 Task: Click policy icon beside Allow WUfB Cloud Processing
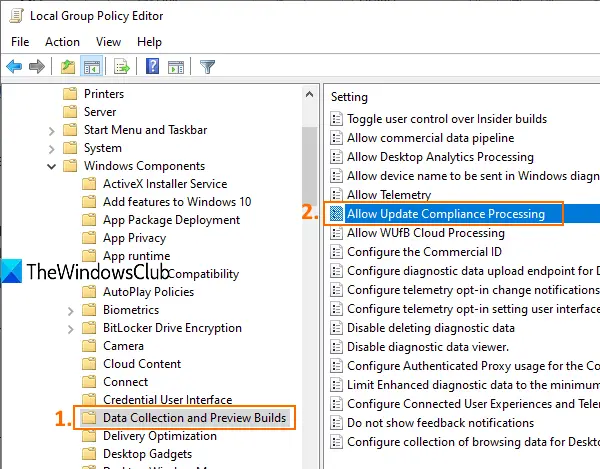click(336, 233)
